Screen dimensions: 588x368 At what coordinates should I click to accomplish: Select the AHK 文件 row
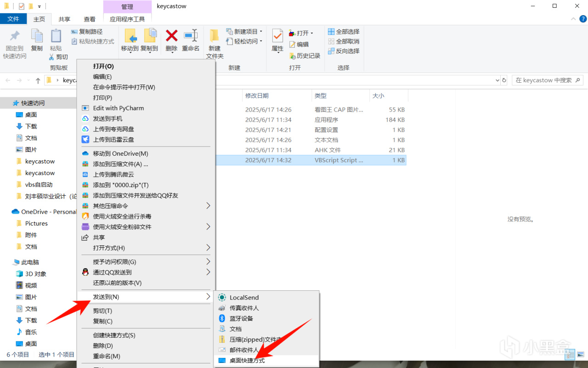tap(311, 150)
